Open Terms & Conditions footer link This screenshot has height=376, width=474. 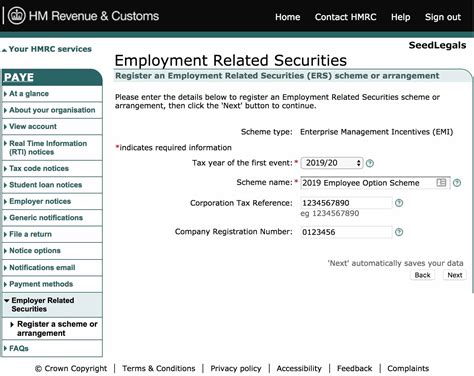tap(159, 368)
